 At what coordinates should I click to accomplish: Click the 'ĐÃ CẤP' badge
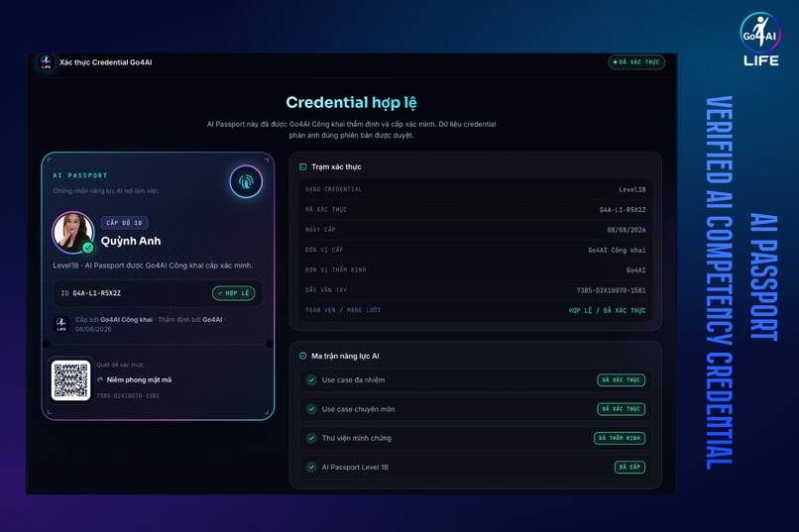[x=629, y=467]
